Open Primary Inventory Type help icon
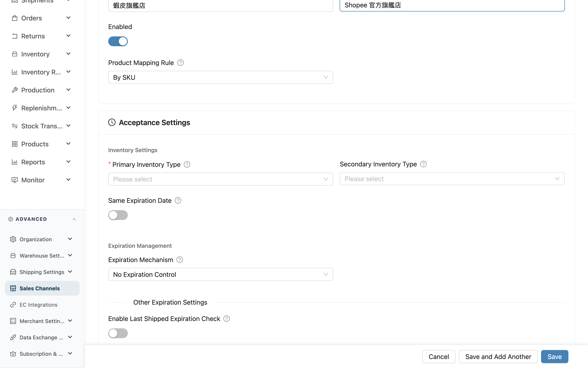This screenshot has width=588, height=368. 187,165
